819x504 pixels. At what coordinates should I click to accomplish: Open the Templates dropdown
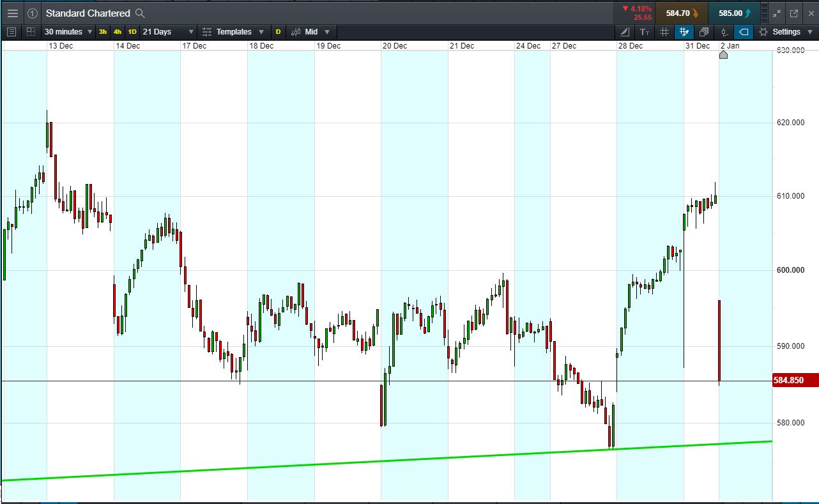pyautogui.click(x=233, y=31)
